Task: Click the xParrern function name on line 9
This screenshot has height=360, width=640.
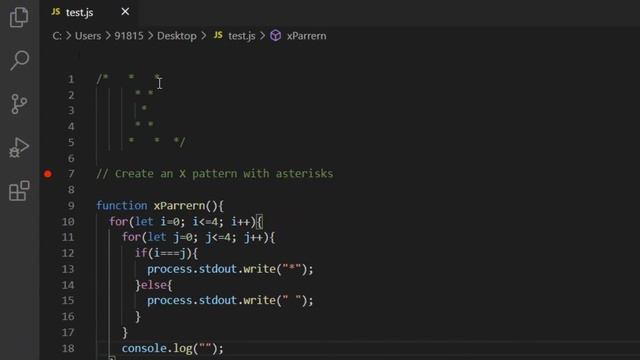Action: click(x=179, y=206)
